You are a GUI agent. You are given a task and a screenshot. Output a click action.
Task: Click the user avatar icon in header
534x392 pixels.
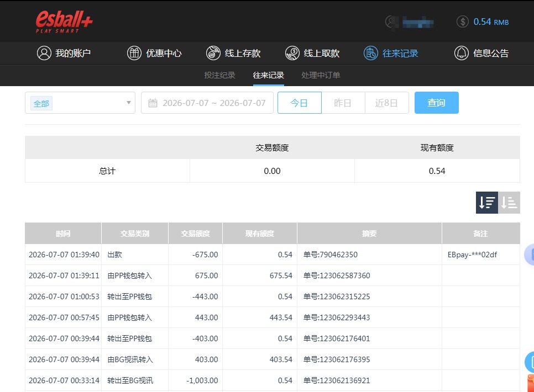(x=391, y=22)
